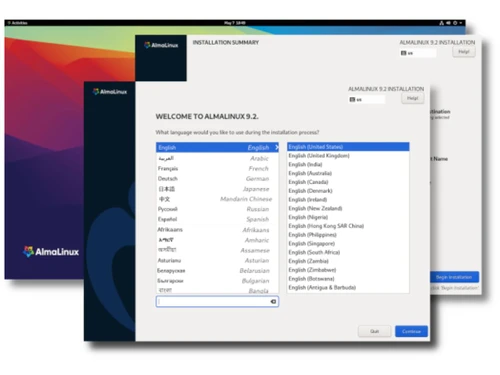Select English (Ireland) locale
Viewport: 500px width, 375px height.
[348, 200]
